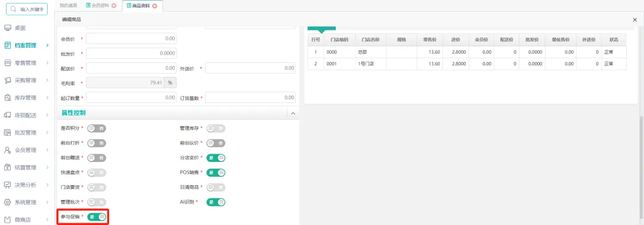Click the 决策分析 chart icon
Viewport: 644px width, 225px height.
pos(7,185)
